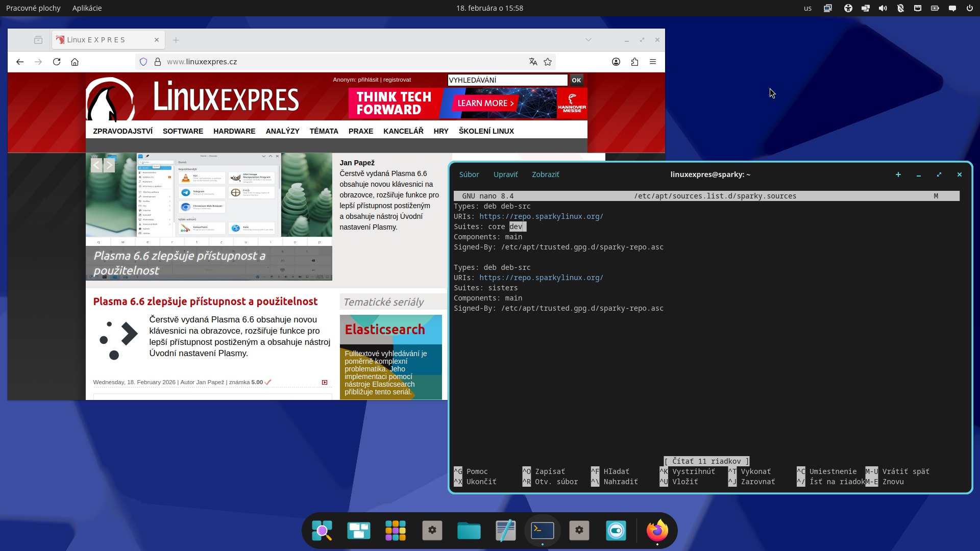
Task: Click Firefox account profile icon
Action: coord(616,62)
